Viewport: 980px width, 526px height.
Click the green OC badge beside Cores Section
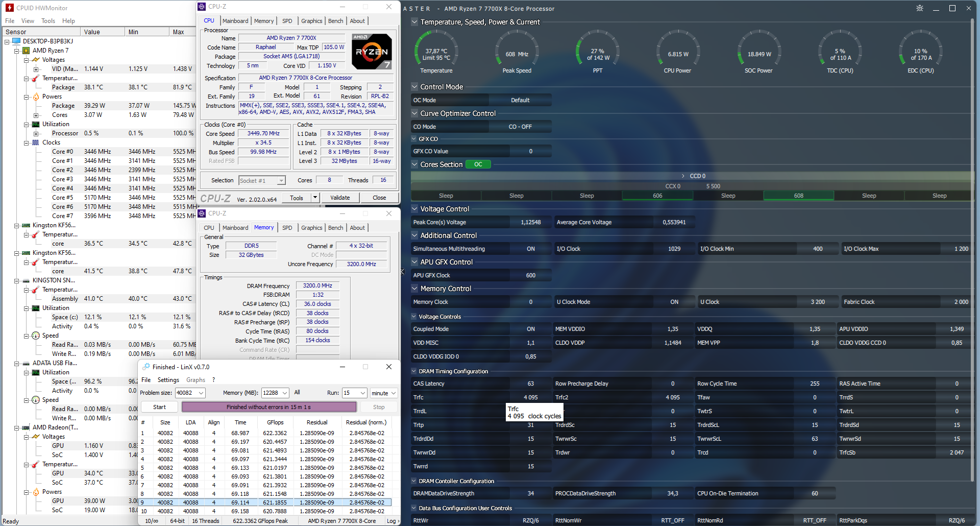pyautogui.click(x=478, y=164)
